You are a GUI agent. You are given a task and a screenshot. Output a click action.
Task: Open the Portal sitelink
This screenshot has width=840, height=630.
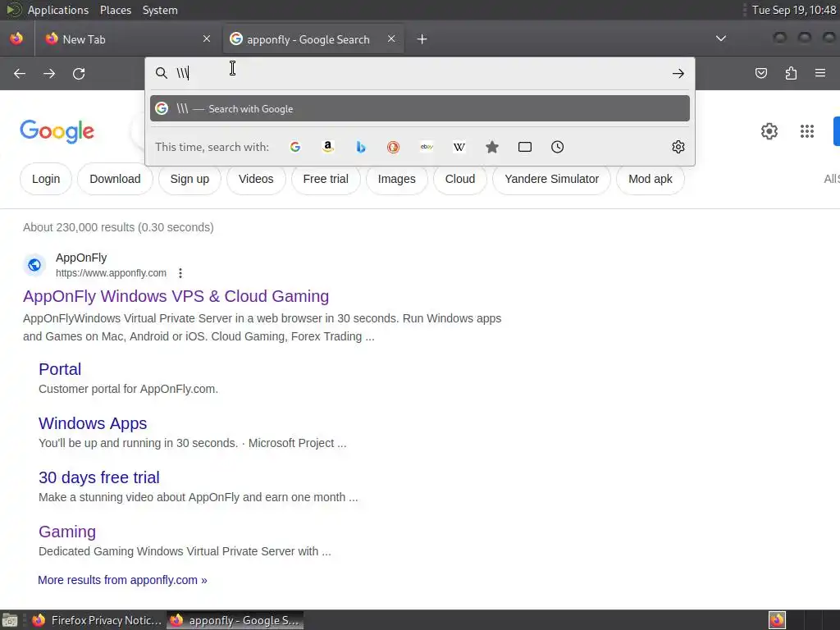(x=60, y=369)
